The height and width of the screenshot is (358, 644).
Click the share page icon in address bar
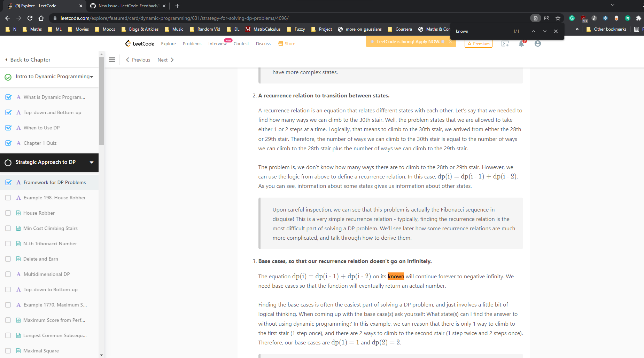pyautogui.click(x=547, y=18)
